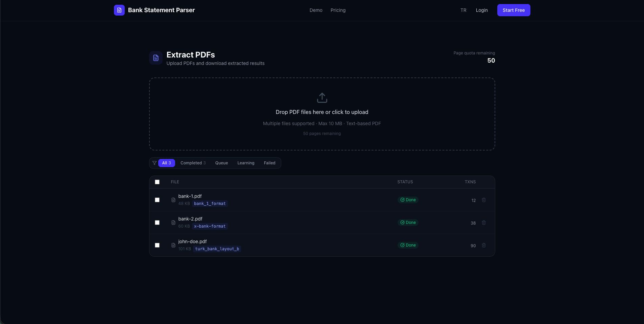Click the filter funnel icon

point(154,163)
